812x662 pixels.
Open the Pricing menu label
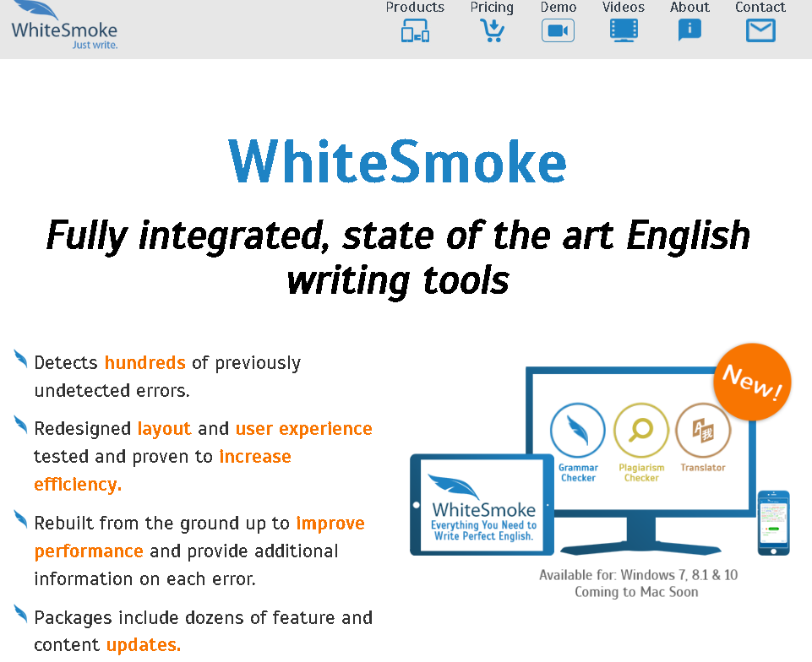492,8
